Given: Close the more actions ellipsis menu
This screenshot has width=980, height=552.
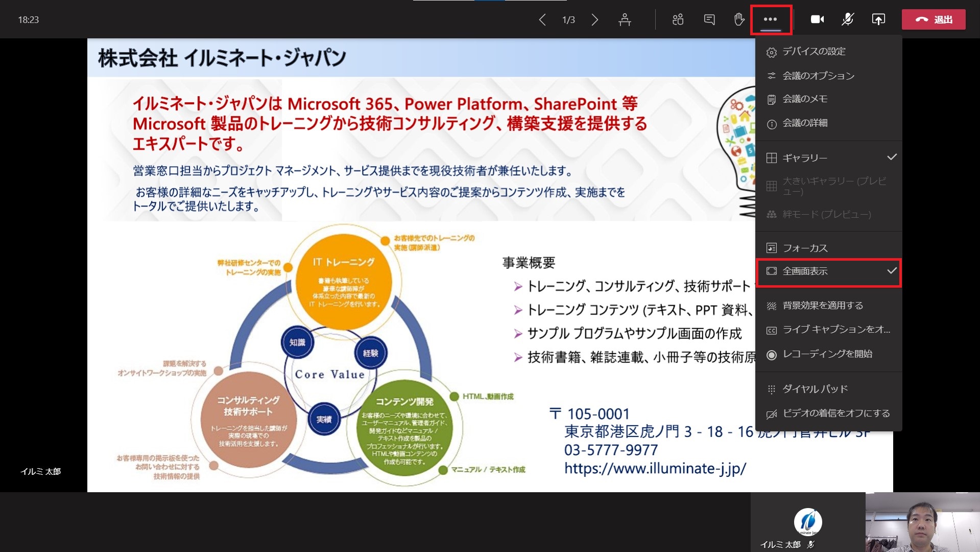Looking at the screenshot, I should (771, 20).
